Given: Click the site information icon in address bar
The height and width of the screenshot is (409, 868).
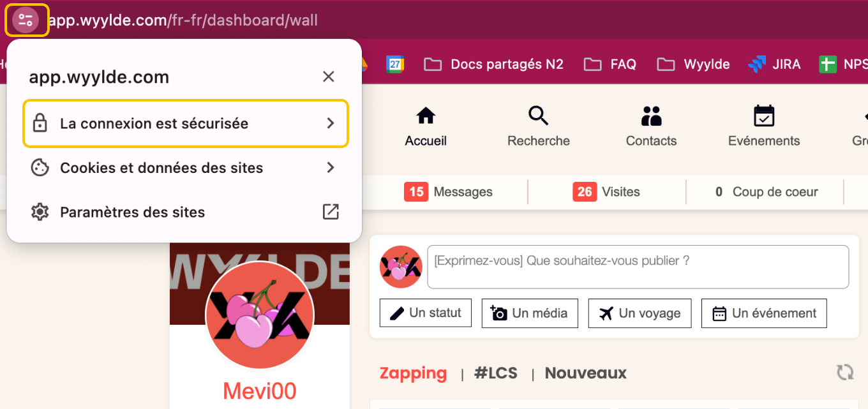Looking at the screenshot, I should (x=26, y=20).
